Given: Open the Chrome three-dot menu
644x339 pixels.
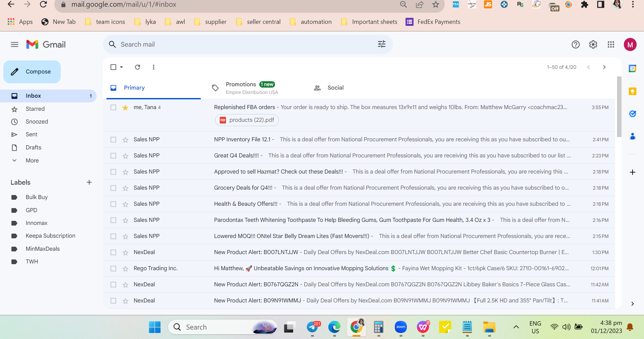Looking at the screenshot, I should (633, 5).
